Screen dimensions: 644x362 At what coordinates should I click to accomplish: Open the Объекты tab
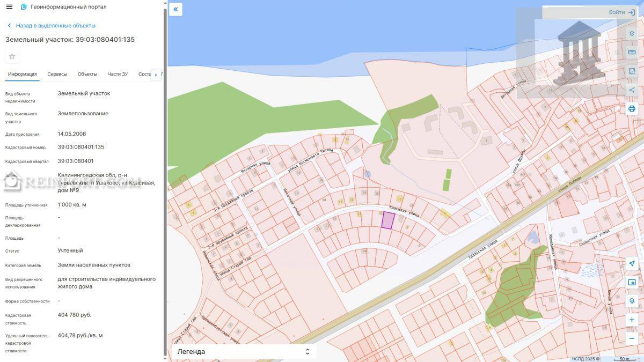coord(87,74)
